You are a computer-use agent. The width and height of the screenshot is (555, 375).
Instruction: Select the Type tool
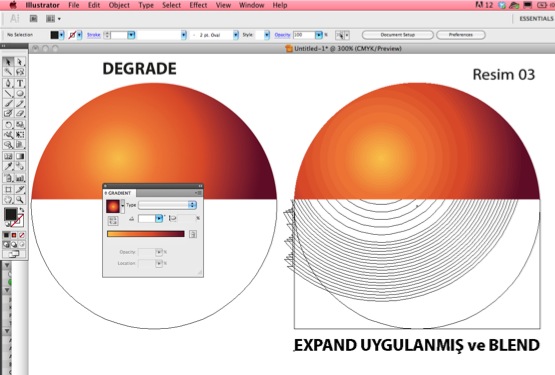point(20,83)
